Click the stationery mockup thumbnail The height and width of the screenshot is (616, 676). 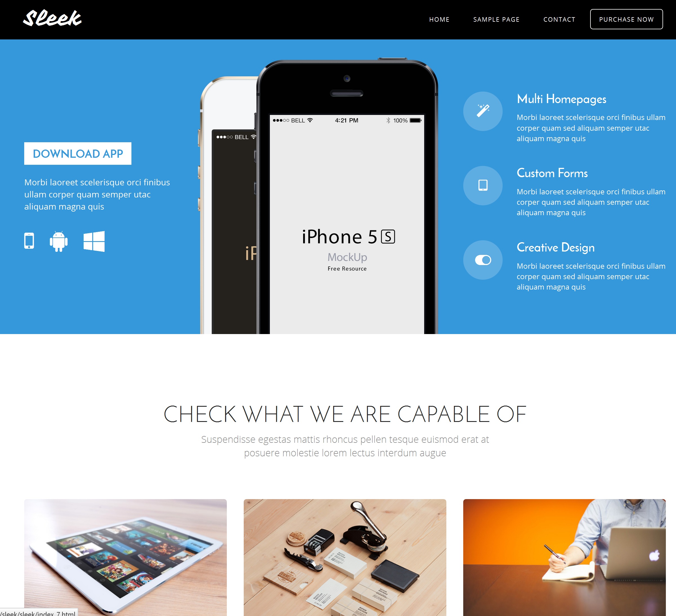pos(344,554)
